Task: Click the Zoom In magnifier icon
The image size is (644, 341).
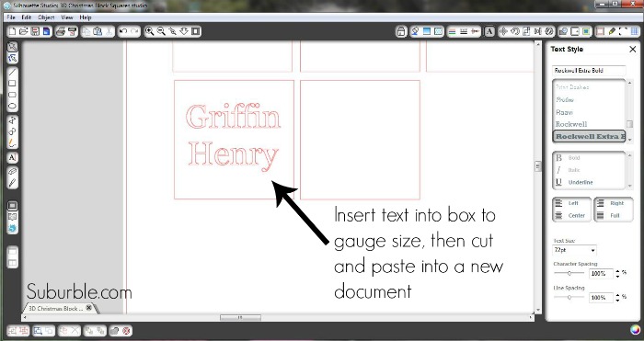Action: click(149, 31)
